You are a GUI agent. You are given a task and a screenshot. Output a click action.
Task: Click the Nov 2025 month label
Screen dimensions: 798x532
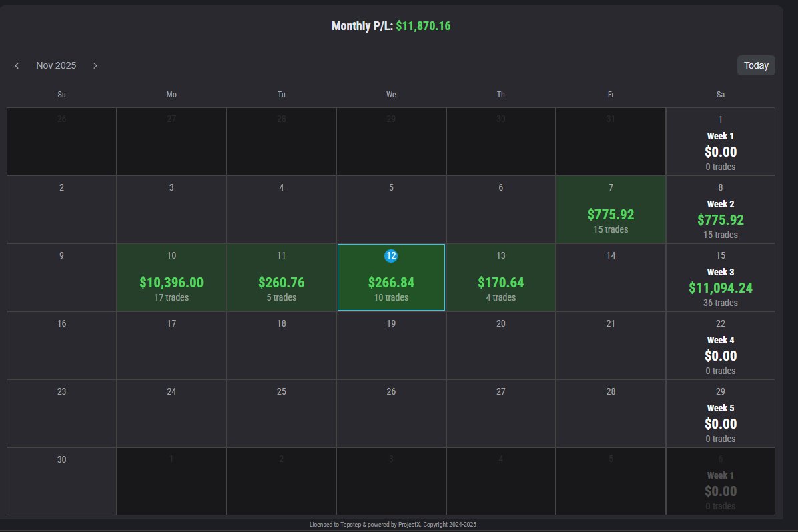point(56,65)
